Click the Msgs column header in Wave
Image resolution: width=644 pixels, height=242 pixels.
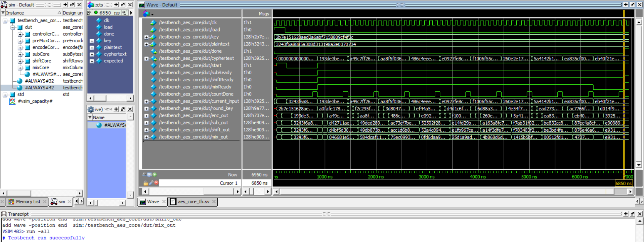tap(264, 13)
